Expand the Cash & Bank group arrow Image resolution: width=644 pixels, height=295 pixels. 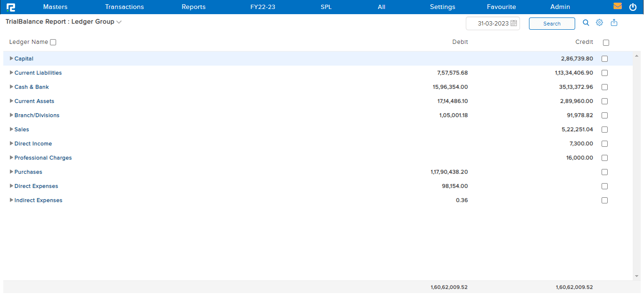pyautogui.click(x=11, y=87)
